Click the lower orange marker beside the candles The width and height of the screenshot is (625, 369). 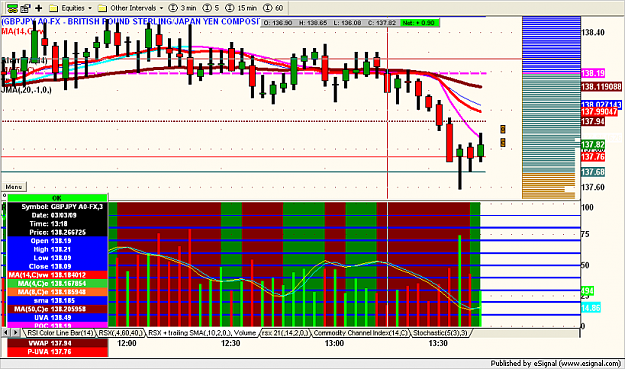click(x=503, y=143)
